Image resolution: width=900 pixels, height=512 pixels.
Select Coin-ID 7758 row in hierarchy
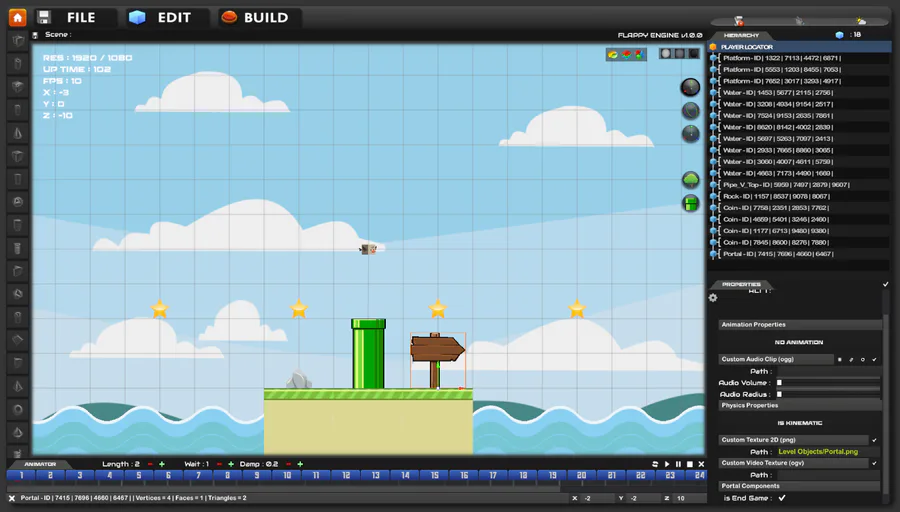coord(800,208)
